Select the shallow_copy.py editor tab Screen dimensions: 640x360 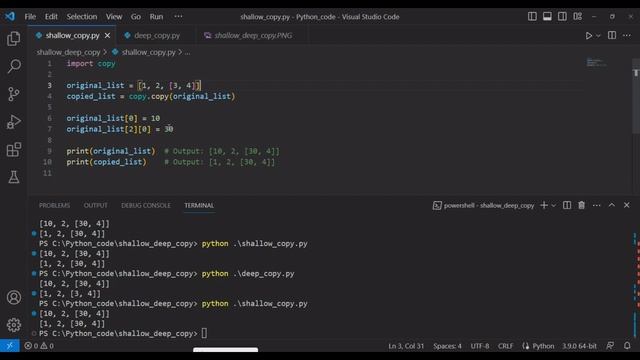pyautogui.click(x=72, y=36)
